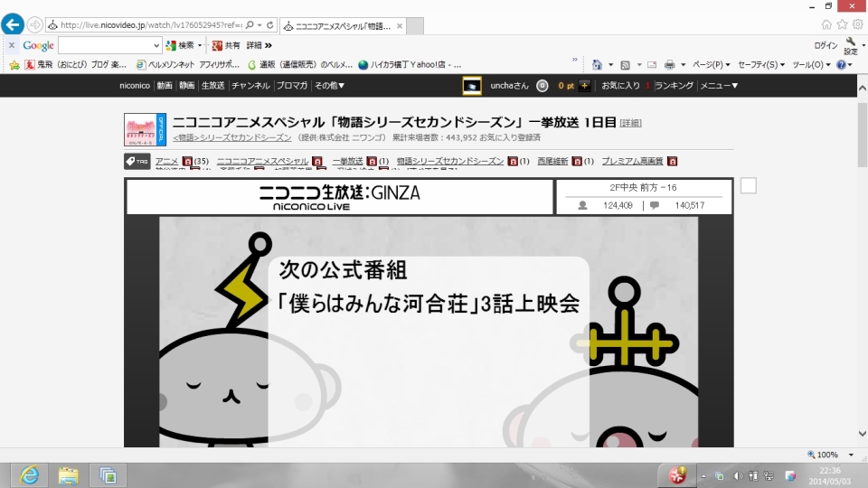Launch Internet Explorer from the taskbar

click(29, 475)
